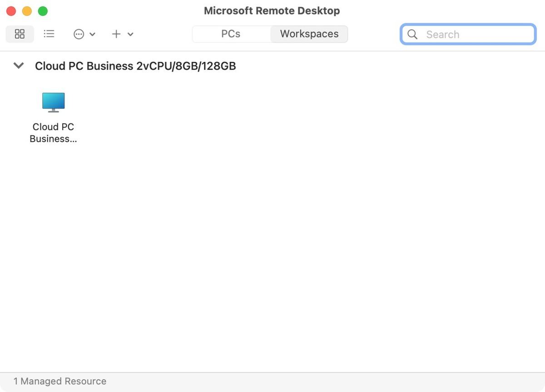
Task: Minimize window with the yellow button
Action: pyautogui.click(x=27, y=11)
